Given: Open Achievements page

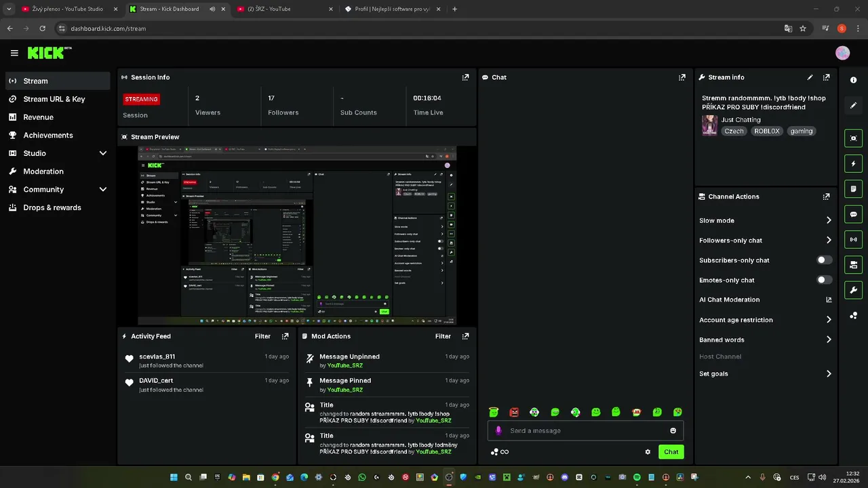Looking at the screenshot, I should pos(58,135).
